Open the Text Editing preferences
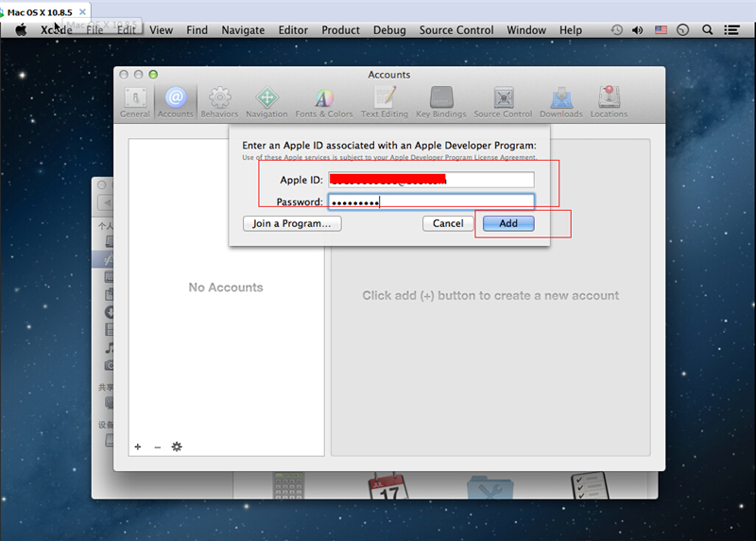756x541 pixels. click(x=385, y=102)
